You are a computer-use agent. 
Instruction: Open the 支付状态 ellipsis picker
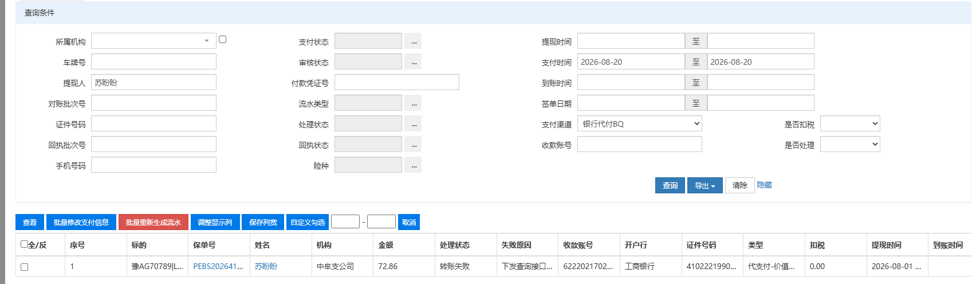pyautogui.click(x=413, y=41)
